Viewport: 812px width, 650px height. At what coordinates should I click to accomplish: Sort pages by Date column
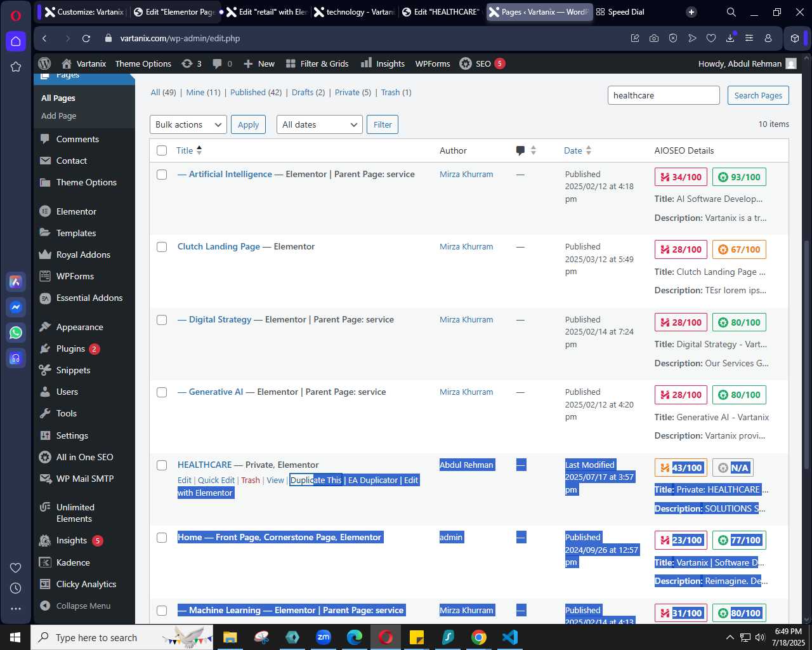coord(577,150)
